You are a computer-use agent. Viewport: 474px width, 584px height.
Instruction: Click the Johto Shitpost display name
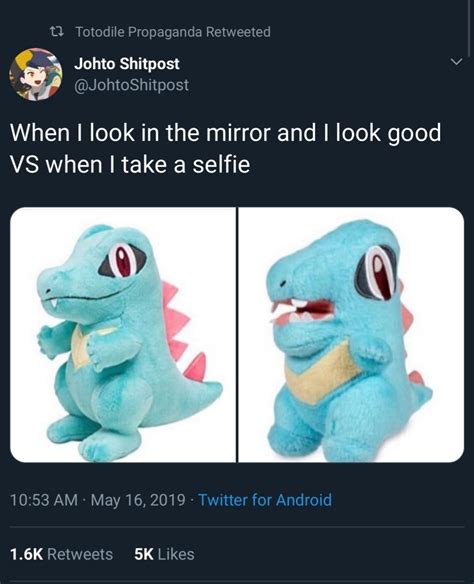127,64
